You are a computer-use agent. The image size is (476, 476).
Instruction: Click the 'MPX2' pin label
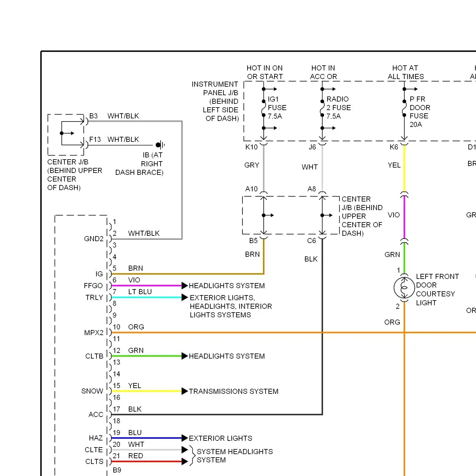[x=94, y=333]
